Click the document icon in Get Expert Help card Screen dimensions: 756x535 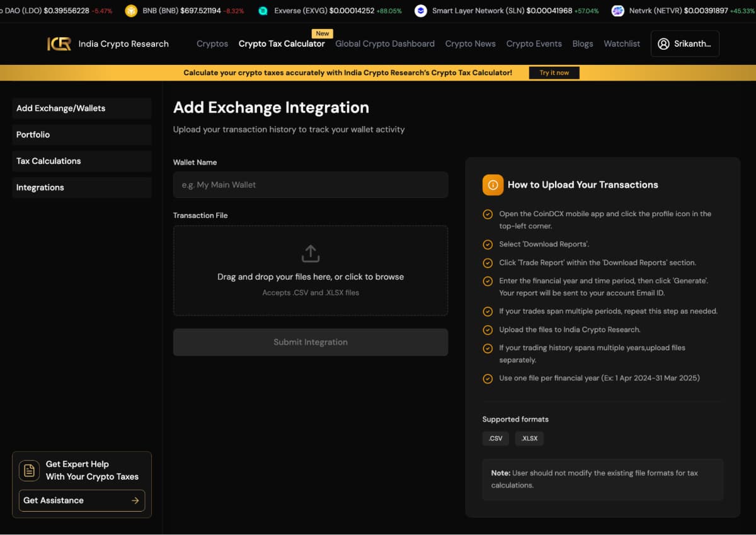click(29, 470)
